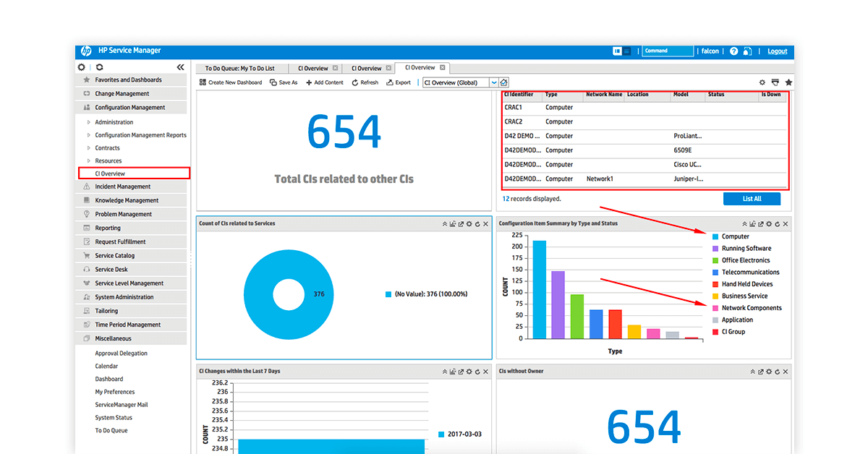The height and width of the screenshot is (454, 868).
Task: Click the Export icon
Action: (391, 82)
